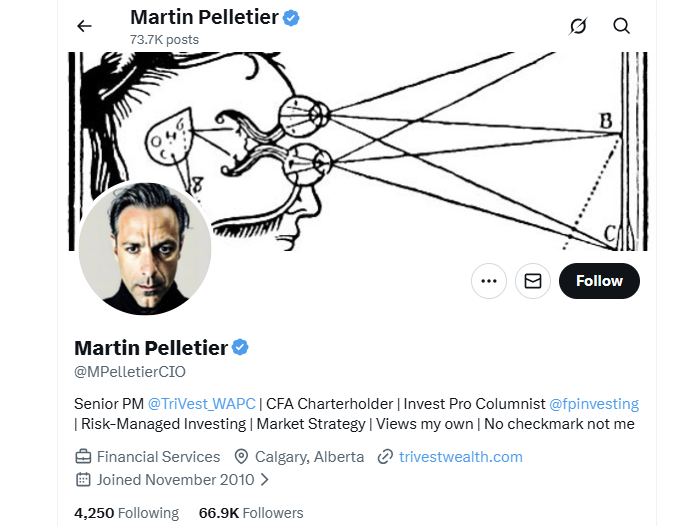
Task: Visit the trivestwealth.com website link
Action: pyautogui.click(x=460, y=457)
